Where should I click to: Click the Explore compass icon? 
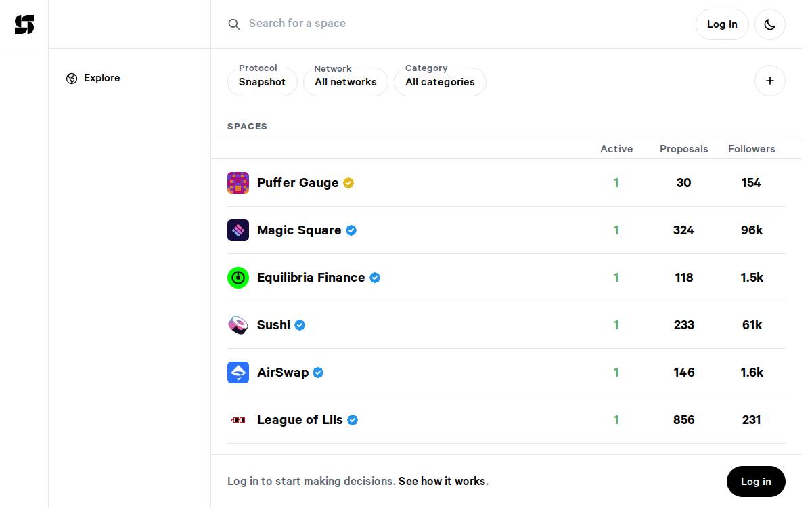(72, 79)
